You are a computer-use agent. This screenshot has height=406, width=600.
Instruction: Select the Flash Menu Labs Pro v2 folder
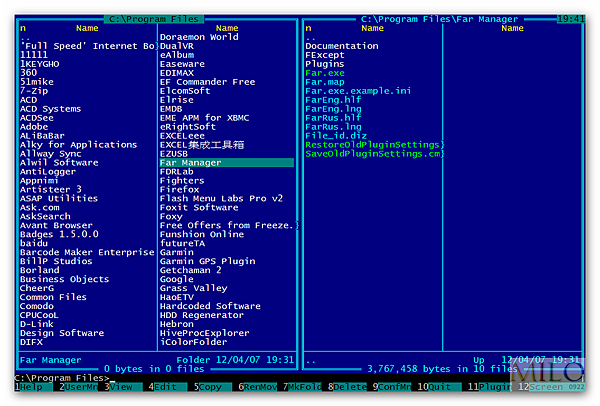tap(221, 199)
